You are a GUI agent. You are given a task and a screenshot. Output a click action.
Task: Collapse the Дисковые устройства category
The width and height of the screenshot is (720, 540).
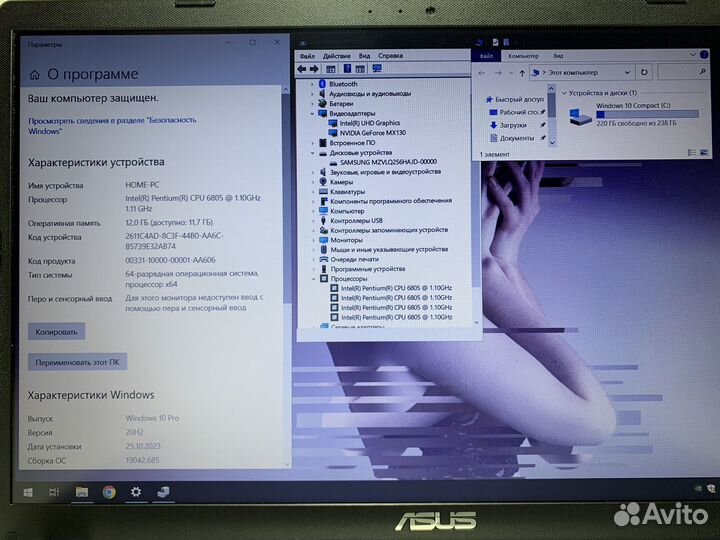(x=312, y=153)
